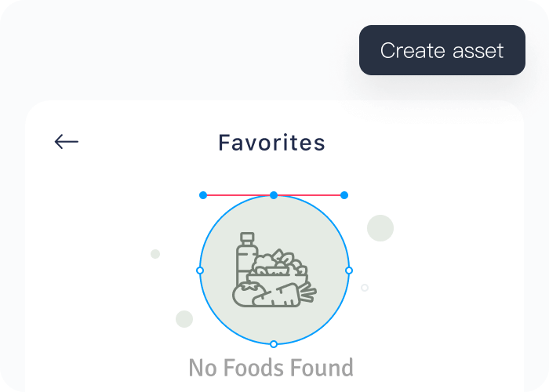The image size is (549, 392).
Task: Select the No Foods Found text
Action: 271,368
